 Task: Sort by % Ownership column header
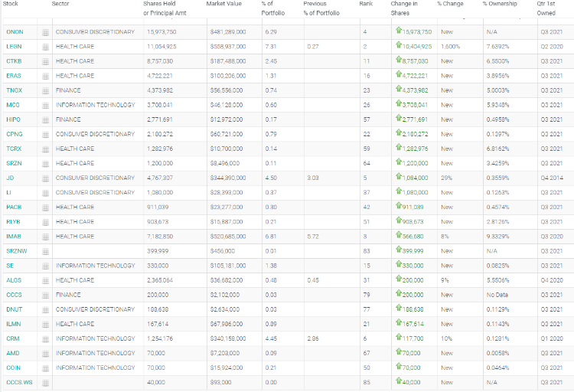tap(500, 4)
